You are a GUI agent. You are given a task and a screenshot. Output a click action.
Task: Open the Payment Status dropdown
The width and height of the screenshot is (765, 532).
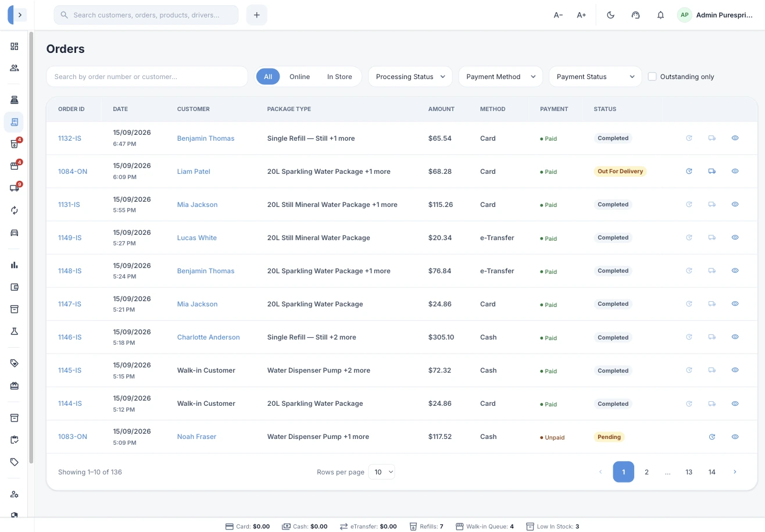click(595, 77)
